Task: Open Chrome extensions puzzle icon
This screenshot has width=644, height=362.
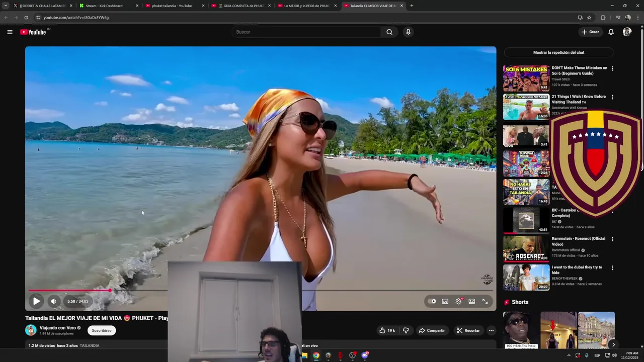Action: (603, 18)
